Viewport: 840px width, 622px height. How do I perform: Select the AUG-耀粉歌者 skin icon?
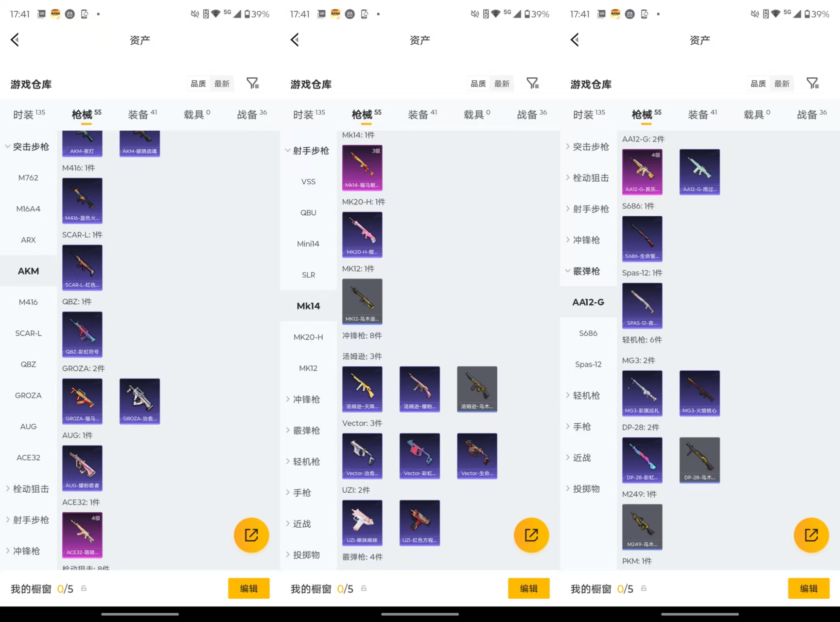(x=82, y=468)
